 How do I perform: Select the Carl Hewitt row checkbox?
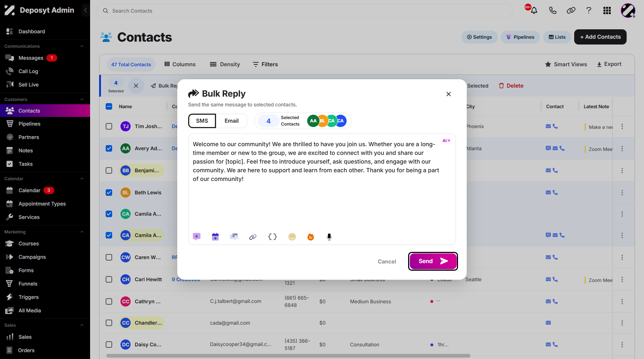109,279
